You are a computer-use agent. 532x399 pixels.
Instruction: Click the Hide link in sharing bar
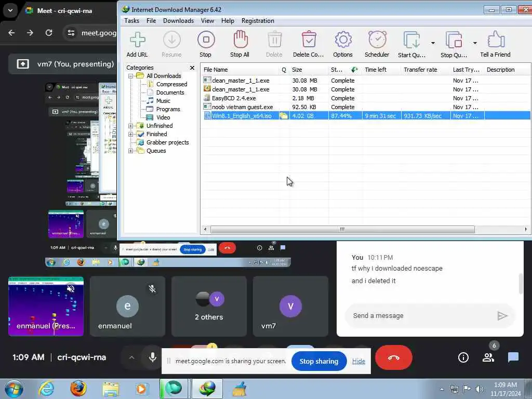(358, 361)
